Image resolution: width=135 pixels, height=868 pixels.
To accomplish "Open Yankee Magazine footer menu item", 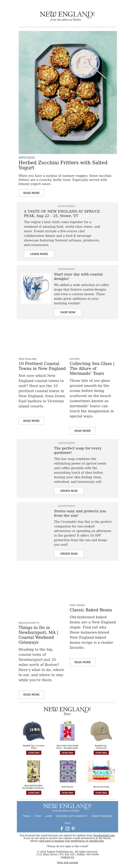I will (x=102, y=816).
